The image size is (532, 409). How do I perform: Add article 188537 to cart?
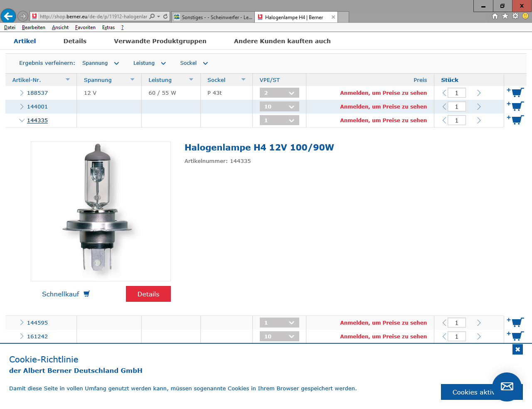click(515, 92)
